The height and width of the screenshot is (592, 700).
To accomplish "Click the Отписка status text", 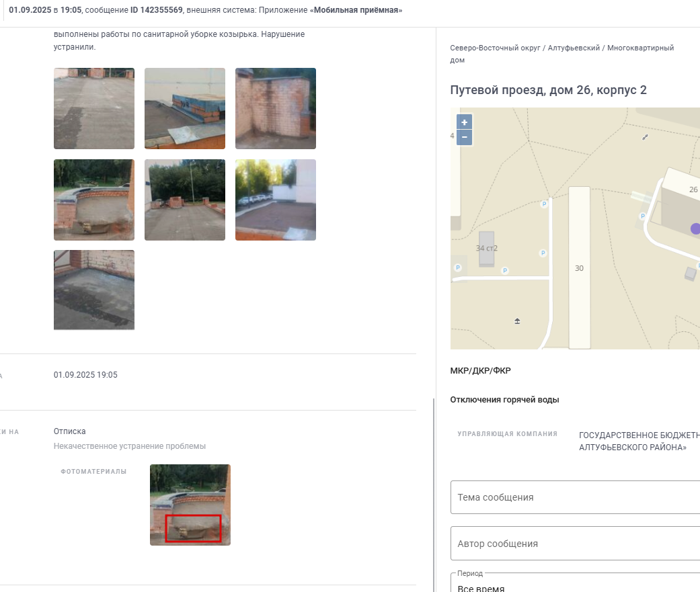I will coord(70,431).
